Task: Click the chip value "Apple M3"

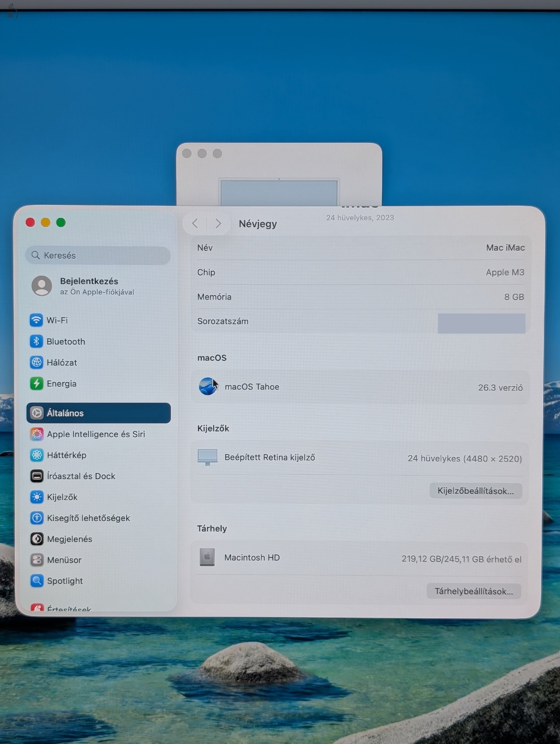Action: [505, 272]
